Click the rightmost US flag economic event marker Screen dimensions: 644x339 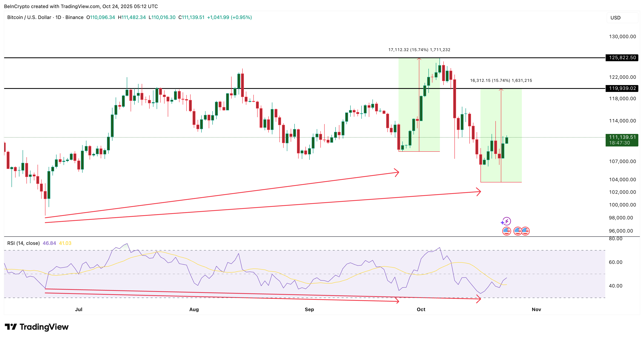(x=525, y=231)
